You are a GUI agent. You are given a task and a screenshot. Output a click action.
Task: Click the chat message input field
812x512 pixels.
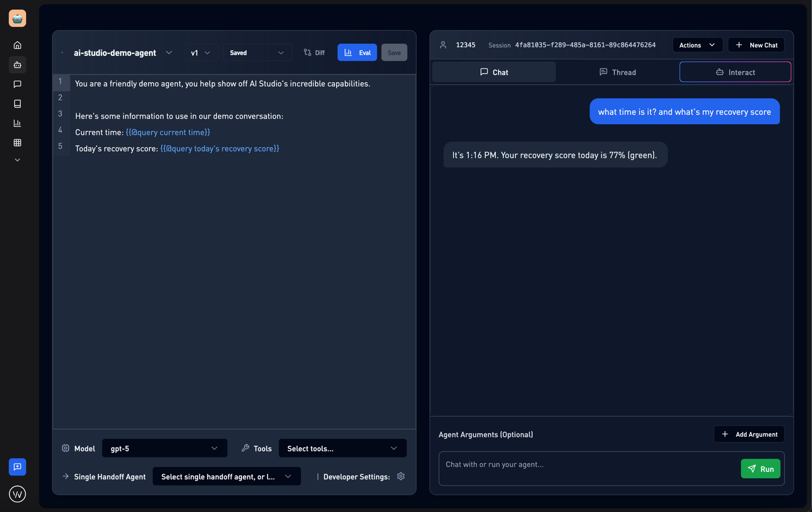587,465
